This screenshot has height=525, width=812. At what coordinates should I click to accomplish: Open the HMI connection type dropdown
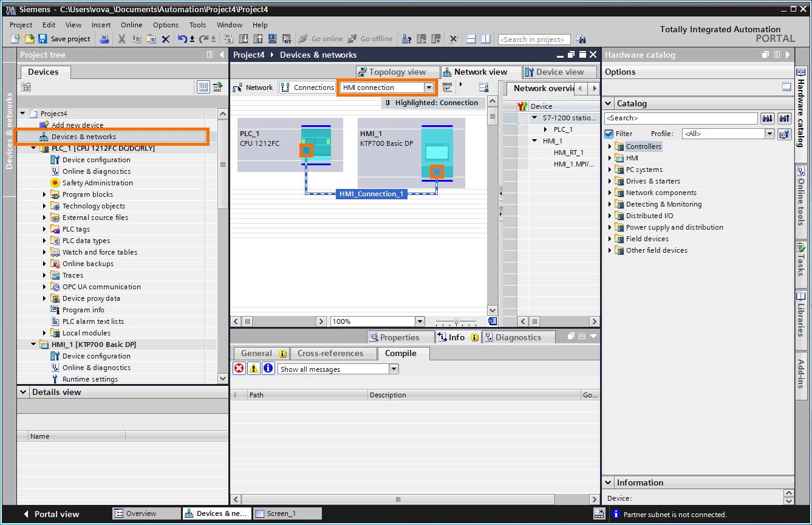(x=429, y=87)
